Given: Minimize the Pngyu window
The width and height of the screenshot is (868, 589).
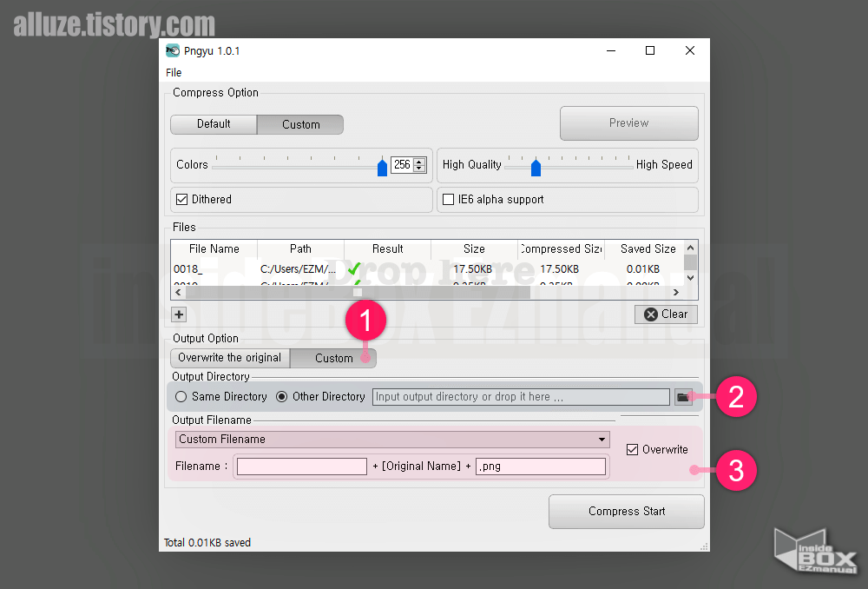Looking at the screenshot, I should coord(611,50).
